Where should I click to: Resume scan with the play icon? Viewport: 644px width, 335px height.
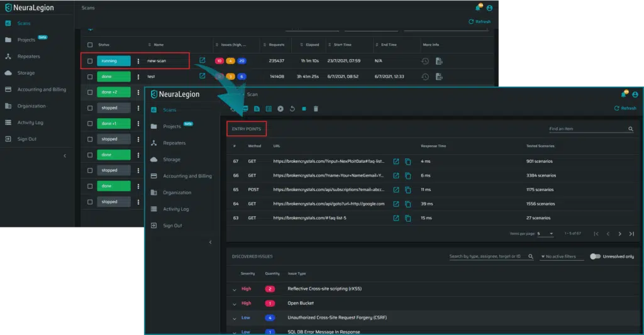[x=280, y=109]
